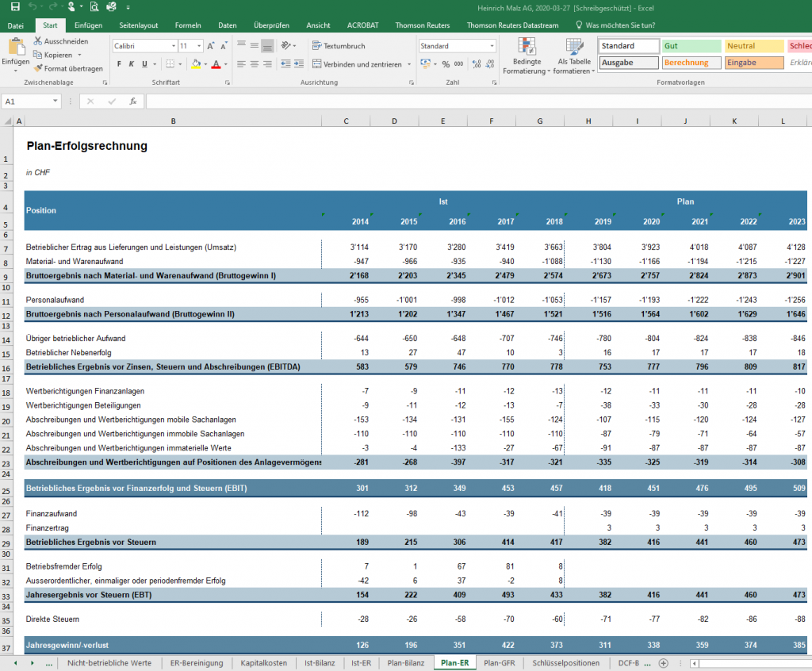This screenshot has width=812, height=671.
Task: Apply percent number format
Action: pyautogui.click(x=446, y=64)
